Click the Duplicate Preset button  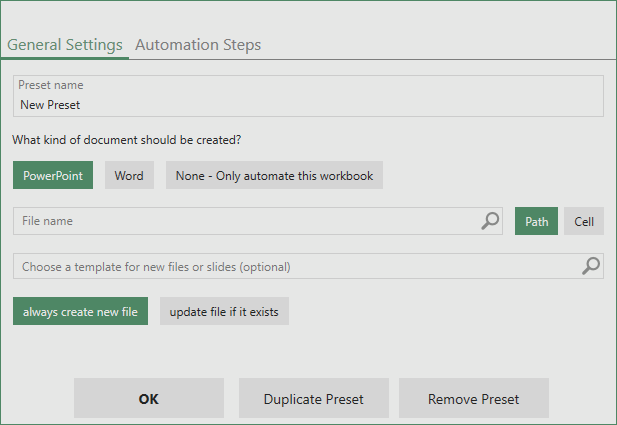coord(314,398)
